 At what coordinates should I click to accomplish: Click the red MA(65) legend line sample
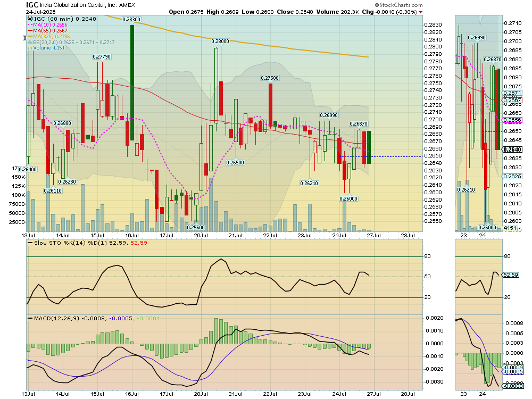pos(30,30)
